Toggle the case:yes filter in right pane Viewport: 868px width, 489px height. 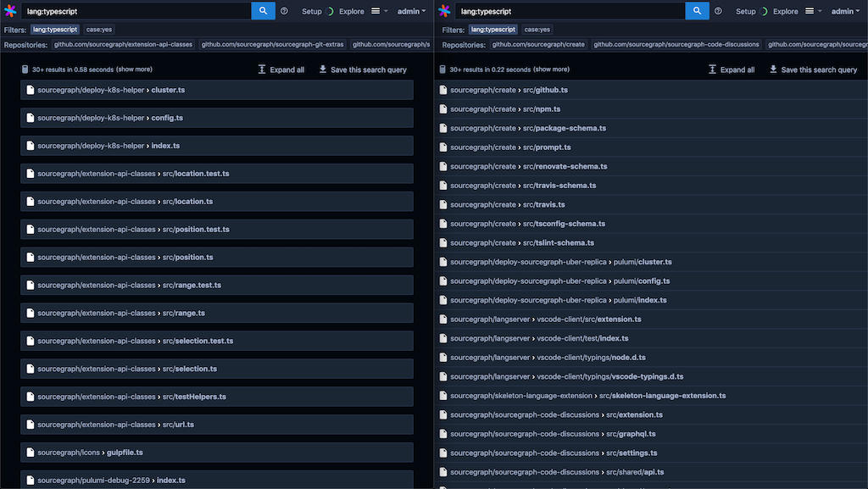537,30
